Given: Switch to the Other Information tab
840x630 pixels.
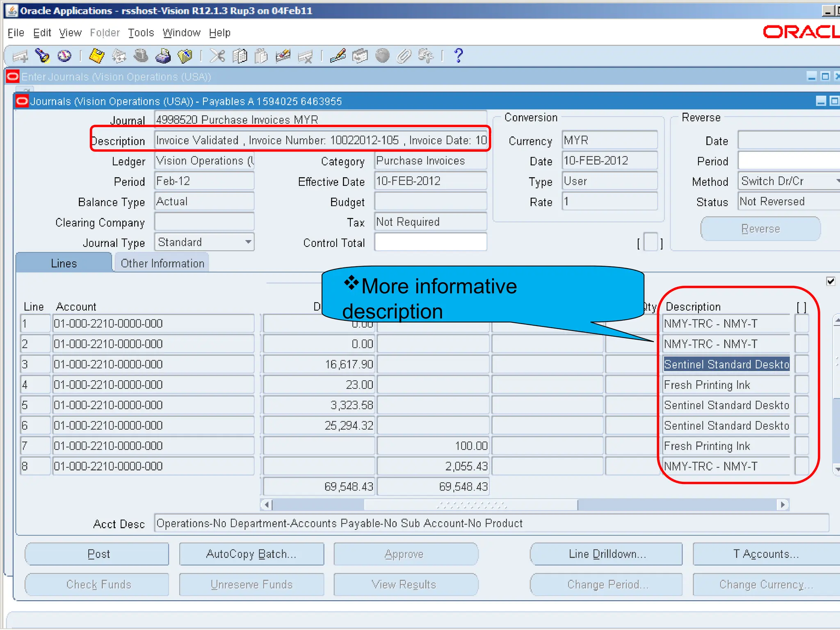Looking at the screenshot, I should [x=162, y=263].
